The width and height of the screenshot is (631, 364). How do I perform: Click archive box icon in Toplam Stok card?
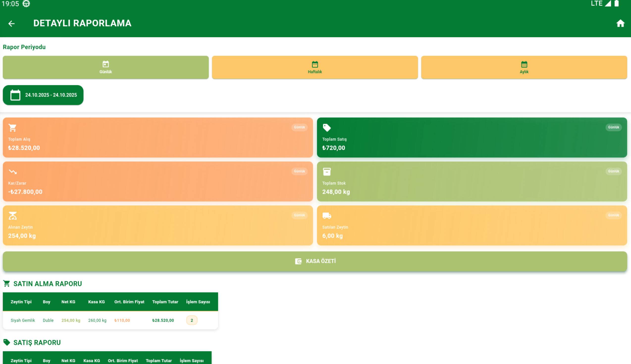[x=326, y=172]
